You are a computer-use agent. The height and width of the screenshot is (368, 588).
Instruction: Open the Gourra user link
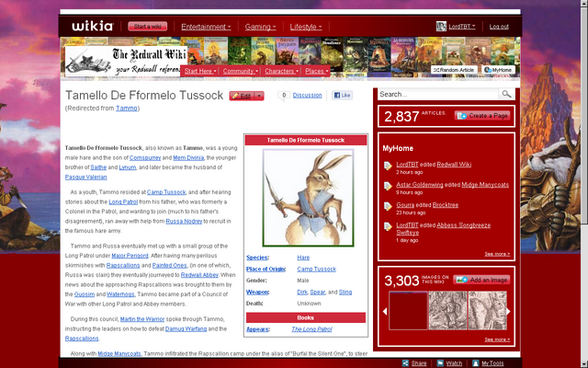pyautogui.click(x=405, y=205)
